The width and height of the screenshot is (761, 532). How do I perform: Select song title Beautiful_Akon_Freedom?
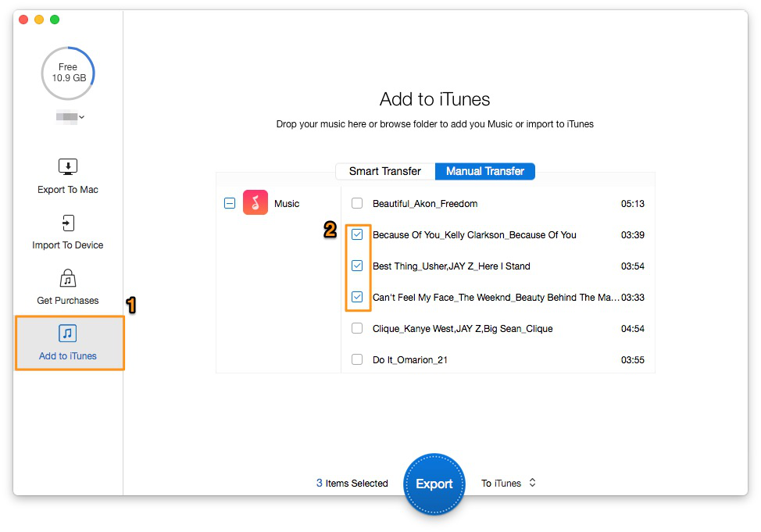(425, 203)
